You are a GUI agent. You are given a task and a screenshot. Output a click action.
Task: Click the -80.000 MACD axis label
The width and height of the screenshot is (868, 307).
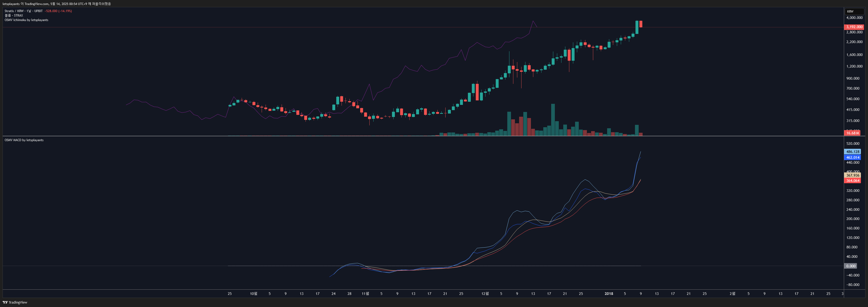coord(853,285)
